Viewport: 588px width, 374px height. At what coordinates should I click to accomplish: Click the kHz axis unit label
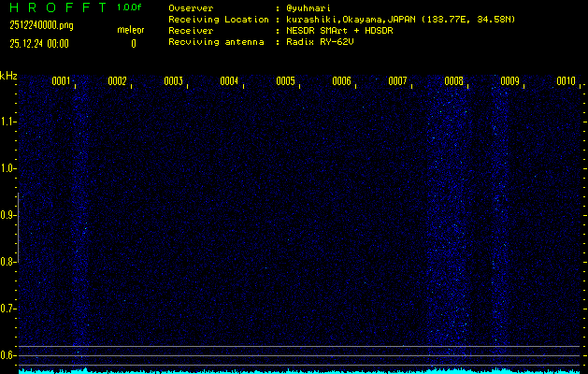click(8, 76)
